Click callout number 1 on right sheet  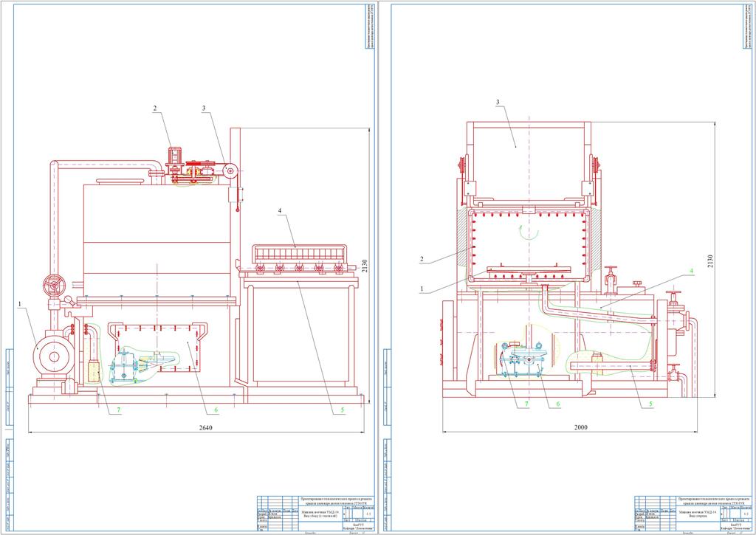(x=422, y=289)
